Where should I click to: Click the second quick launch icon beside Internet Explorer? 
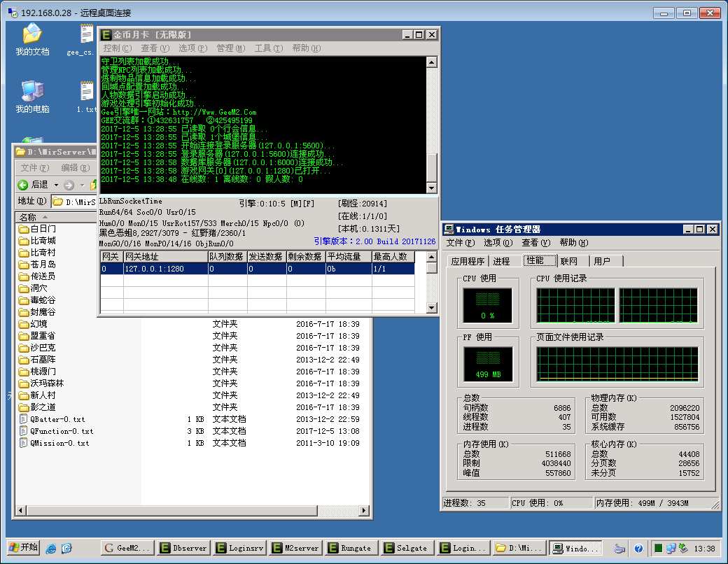click(x=67, y=548)
